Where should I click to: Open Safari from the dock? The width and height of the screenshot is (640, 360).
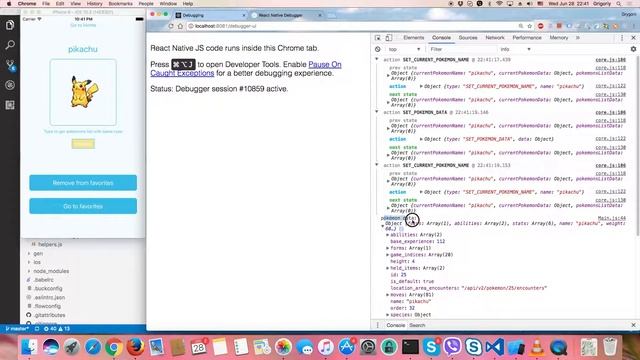(x=93, y=347)
